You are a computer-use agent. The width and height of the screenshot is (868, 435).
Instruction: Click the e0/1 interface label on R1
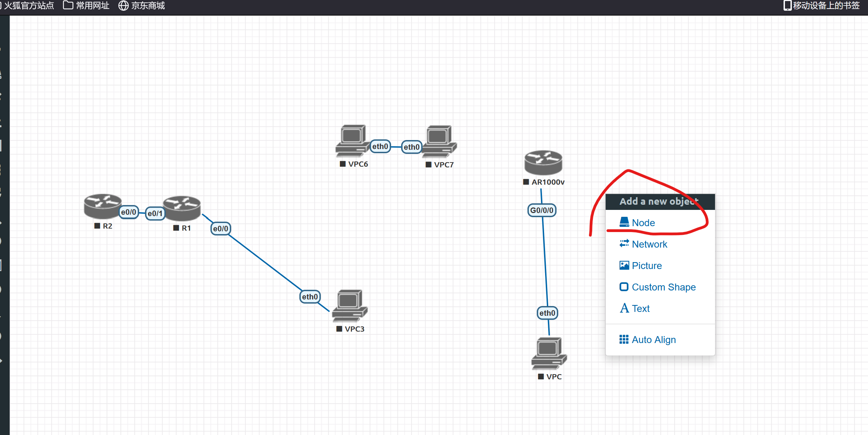coord(155,213)
